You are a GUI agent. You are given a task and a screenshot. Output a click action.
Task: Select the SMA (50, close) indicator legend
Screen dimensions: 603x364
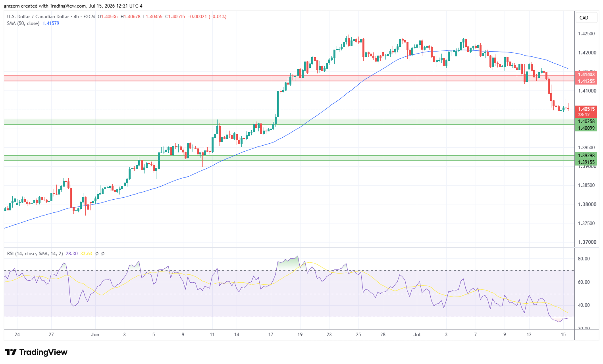(23, 23)
